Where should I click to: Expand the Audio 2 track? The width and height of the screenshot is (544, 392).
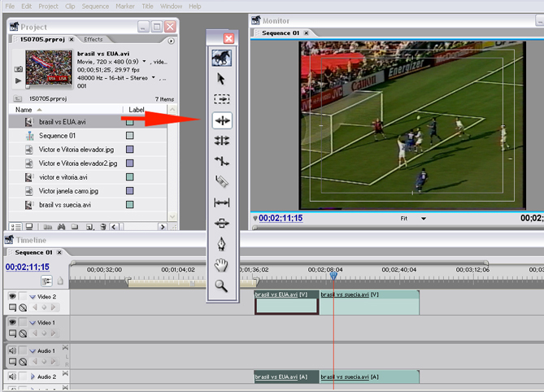point(33,377)
